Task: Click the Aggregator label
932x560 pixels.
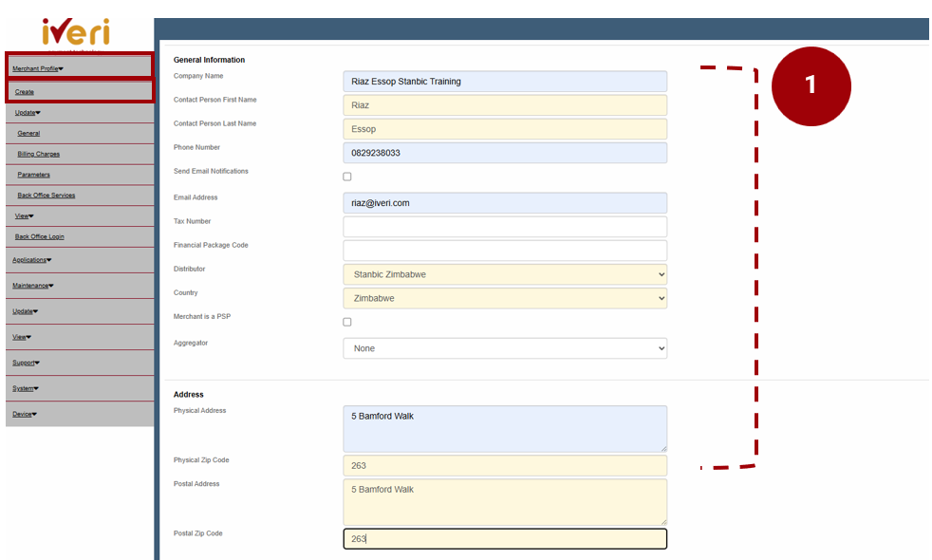Action: 191,343
